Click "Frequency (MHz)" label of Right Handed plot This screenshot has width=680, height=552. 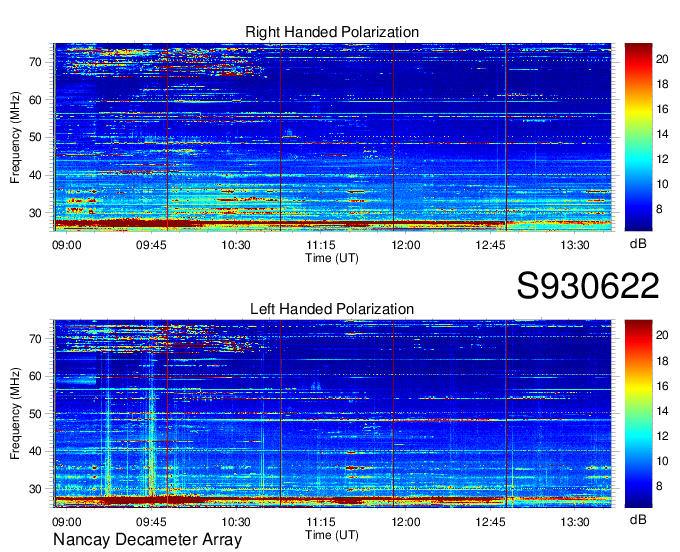pyautogui.click(x=15, y=137)
